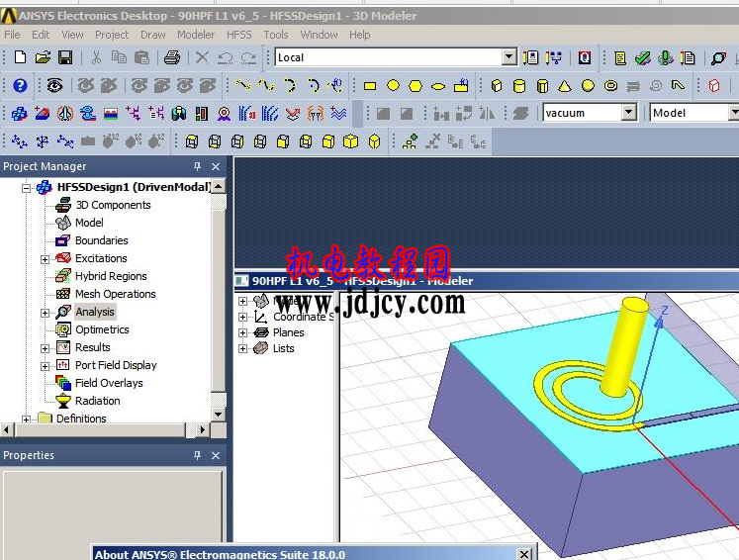The height and width of the screenshot is (560, 739).
Task: Click the Redo arrow icon
Action: tap(248, 57)
